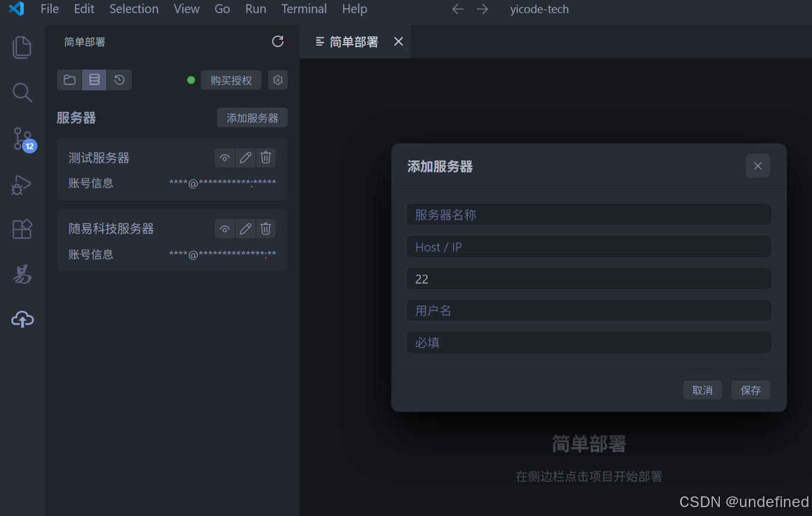812x516 pixels.
Task: Open the cloud upload deploy view
Action: (x=22, y=320)
